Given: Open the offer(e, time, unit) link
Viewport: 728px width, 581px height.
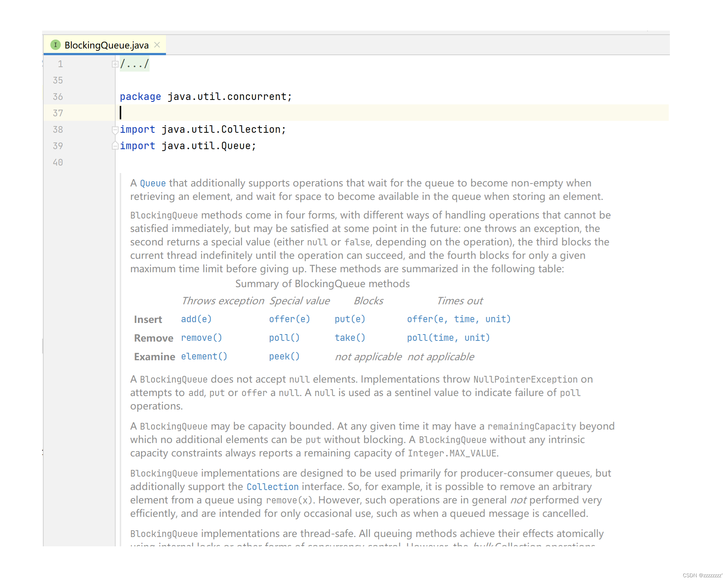Looking at the screenshot, I should point(459,319).
